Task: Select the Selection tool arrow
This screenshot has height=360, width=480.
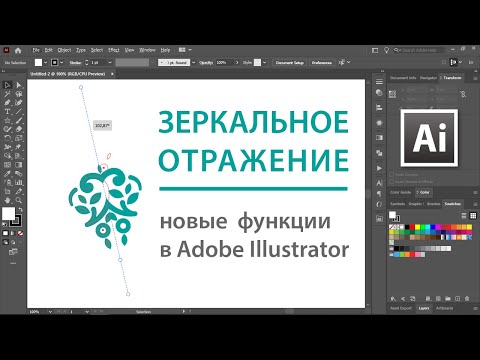Action: (8, 85)
